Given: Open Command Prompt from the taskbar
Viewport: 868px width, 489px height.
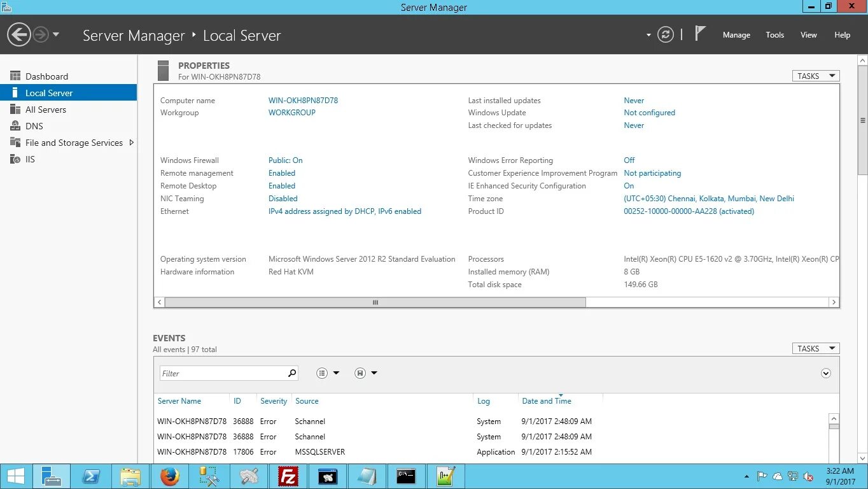Looking at the screenshot, I should pyautogui.click(x=406, y=476).
